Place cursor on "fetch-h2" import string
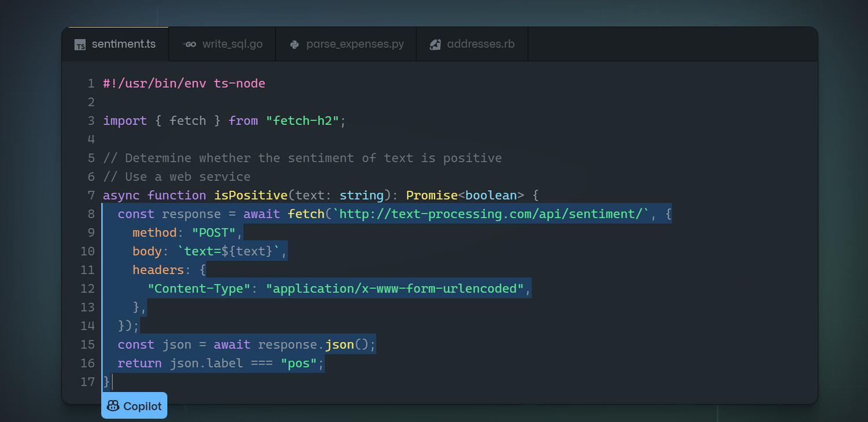Screen dimensions: 868x422 302,121
